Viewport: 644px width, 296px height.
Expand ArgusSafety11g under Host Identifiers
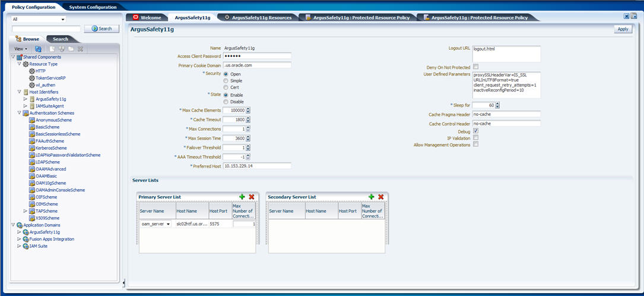pyautogui.click(x=26, y=99)
